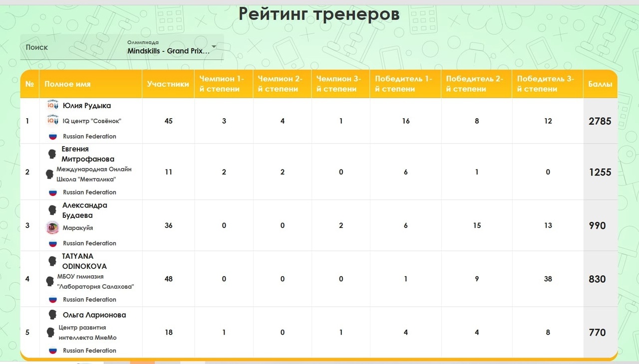
Task: Click the silhouette icon beside Центр развития интеллекта МнеМо
Action: coord(50,332)
